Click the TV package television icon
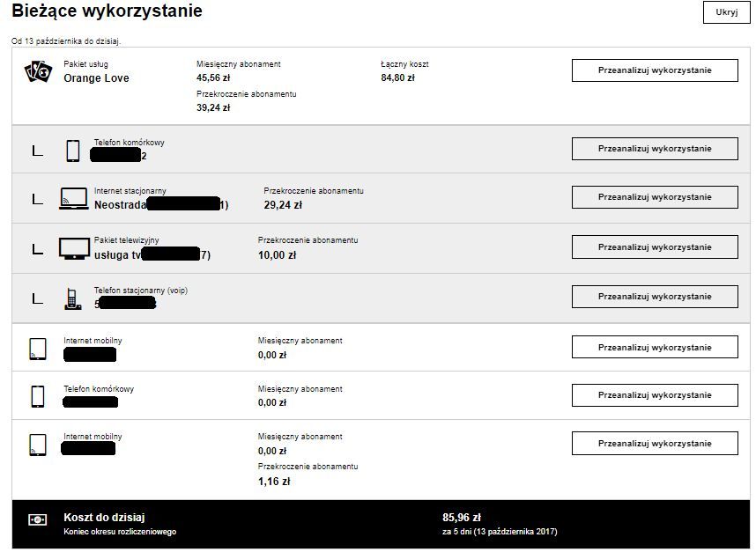 (74, 248)
